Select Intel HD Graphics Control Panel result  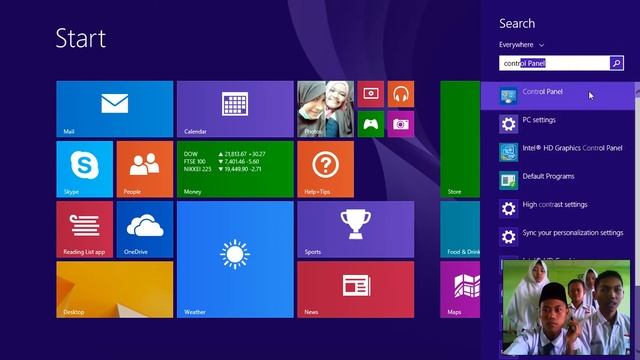point(558,152)
